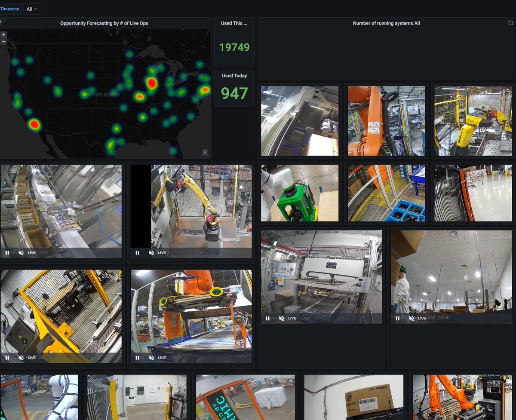
Task: Unmute audio on the CAM1 feed
Action: pyautogui.click(x=21, y=252)
